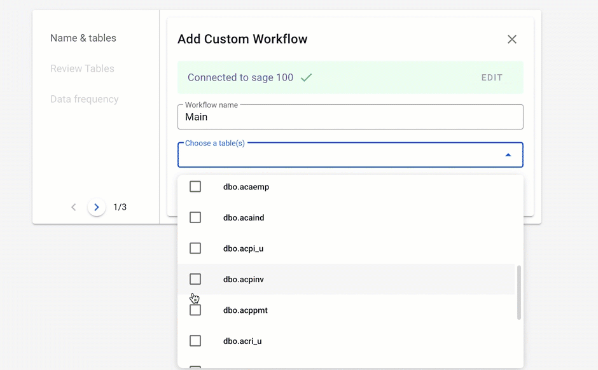Select the dbo.acaind table label
Viewport: 598px width, 370px height.
[x=244, y=218]
